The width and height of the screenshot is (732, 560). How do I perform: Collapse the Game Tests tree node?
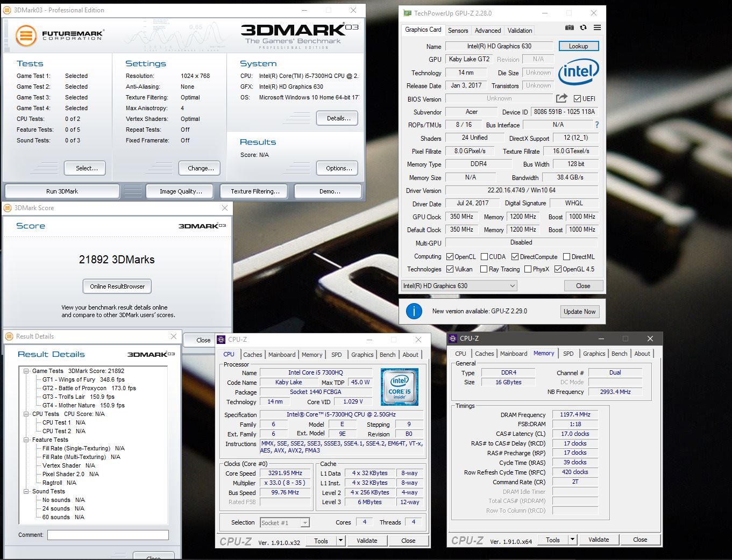26,371
